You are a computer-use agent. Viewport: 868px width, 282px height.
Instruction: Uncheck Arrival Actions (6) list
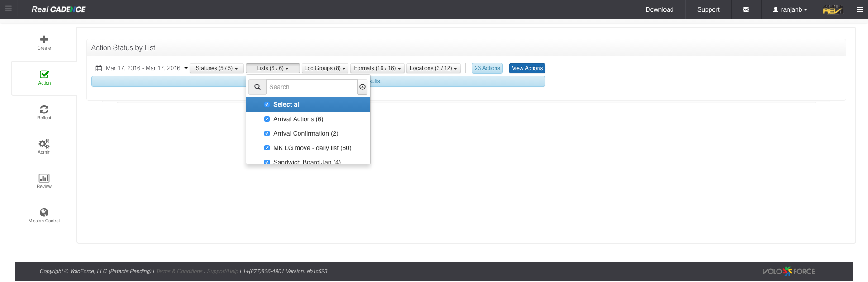click(267, 119)
